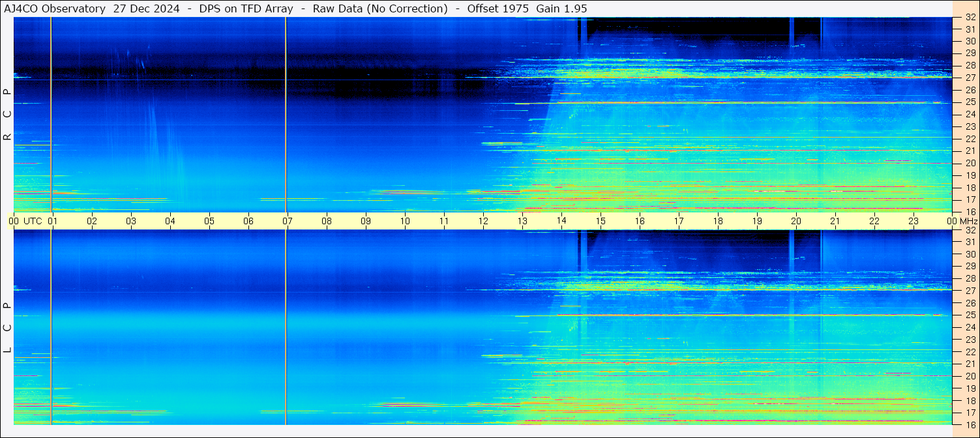The width and height of the screenshot is (980, 438).
Task: Click the 20 hour label on time axis
Action: coord(796,221)
